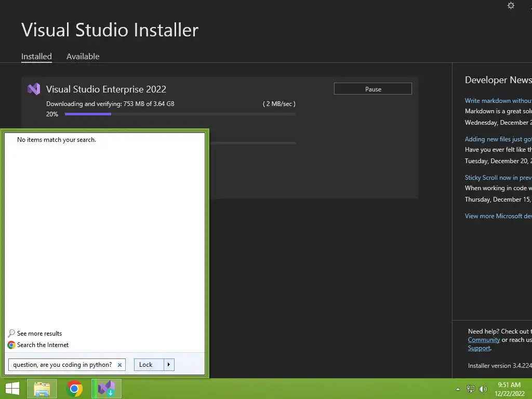Click View more Microsoft developer news
The height and width of the screenshot is (399, 532).
(x=498, y=216)
